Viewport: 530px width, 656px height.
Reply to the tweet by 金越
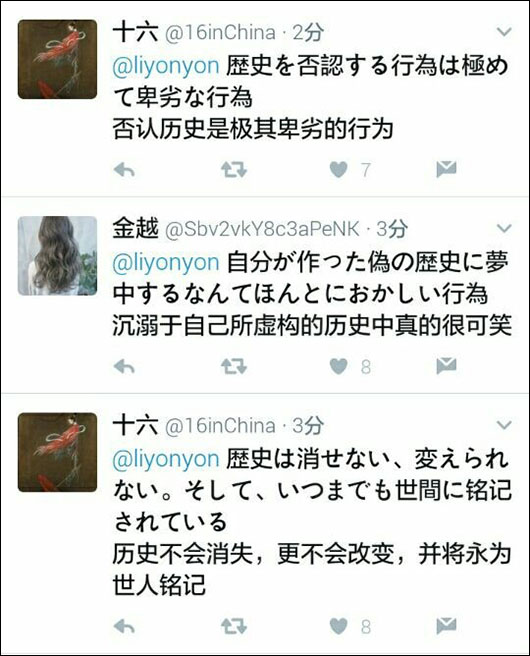(124, 366)
